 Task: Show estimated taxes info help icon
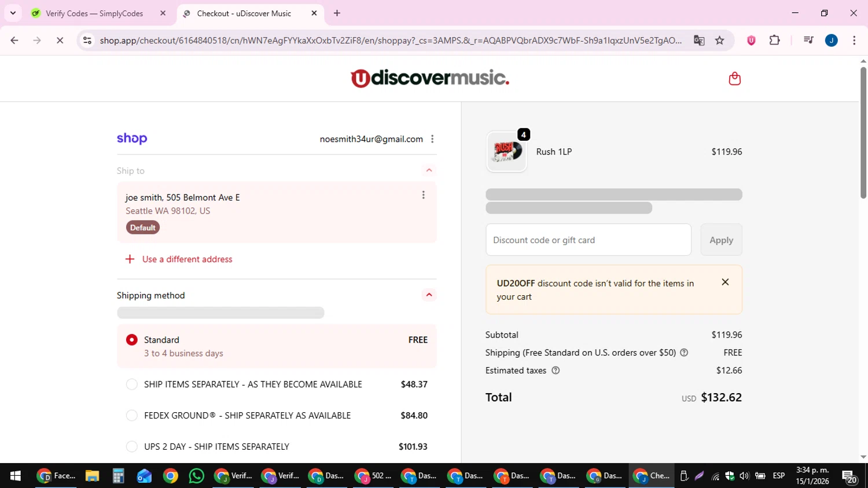point(556,370)
